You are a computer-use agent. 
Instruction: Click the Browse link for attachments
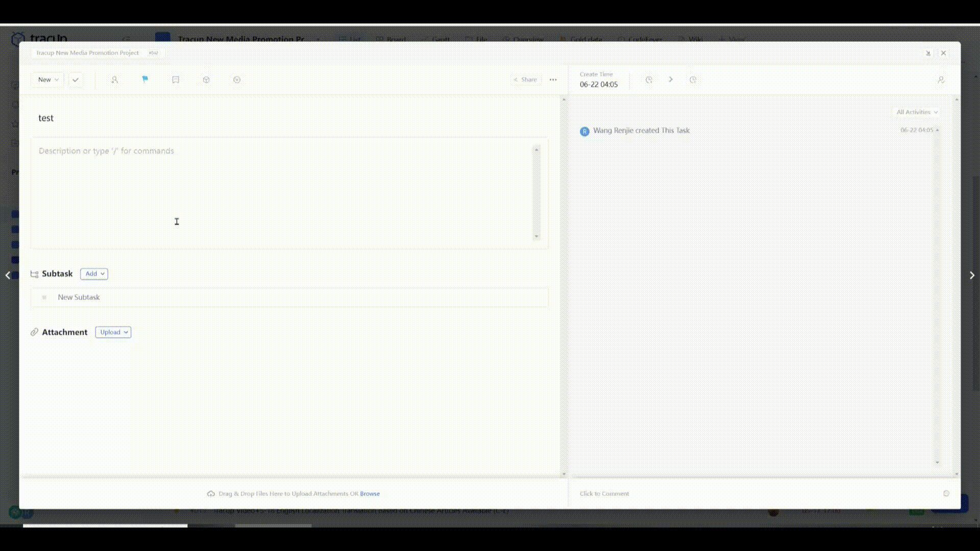(x=370, y=493)
